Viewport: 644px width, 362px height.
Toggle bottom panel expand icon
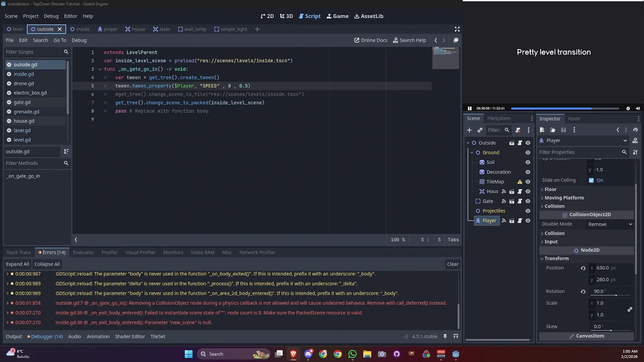(456, 336)
